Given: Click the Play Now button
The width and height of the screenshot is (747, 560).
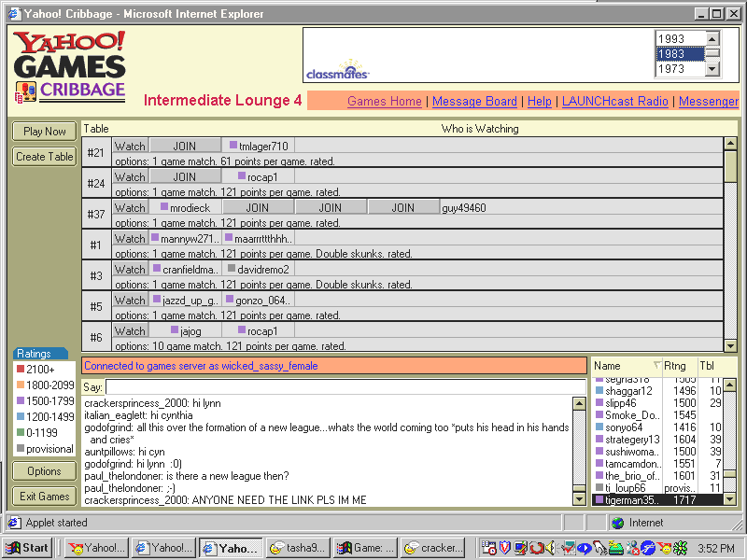Looking at the screenshot, I should (44, 132).
